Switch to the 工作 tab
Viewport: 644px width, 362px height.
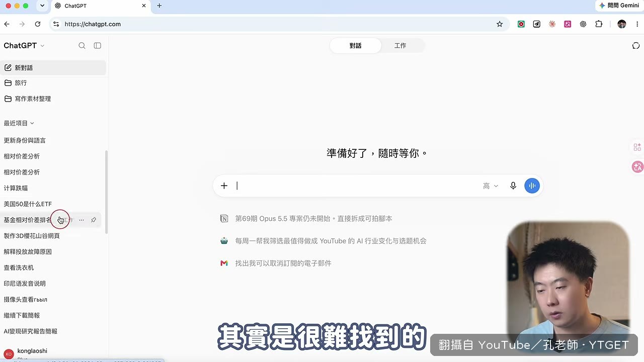400,46
